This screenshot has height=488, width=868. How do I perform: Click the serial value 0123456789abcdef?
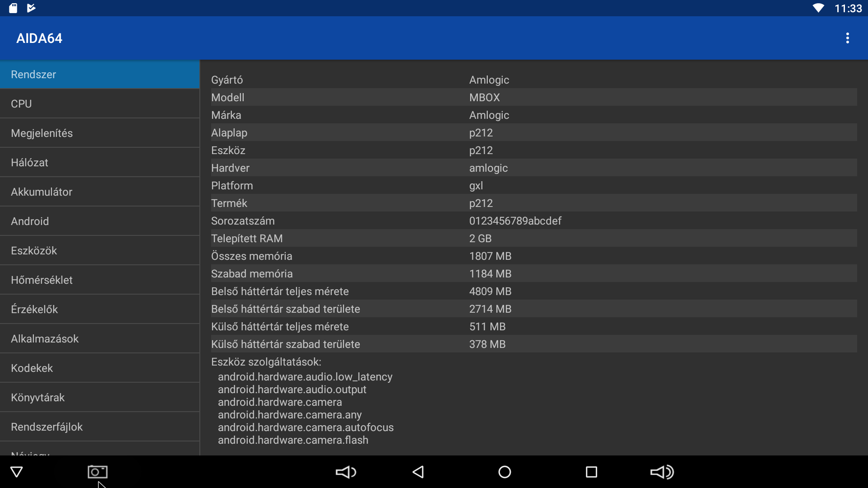pos(515,221)
